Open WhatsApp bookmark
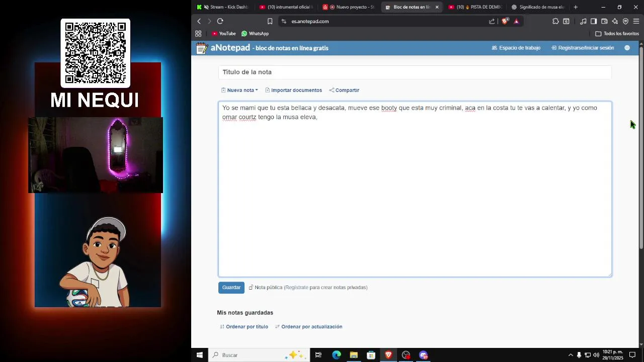The height and width of the screenshot is (362, 644). 255,34
